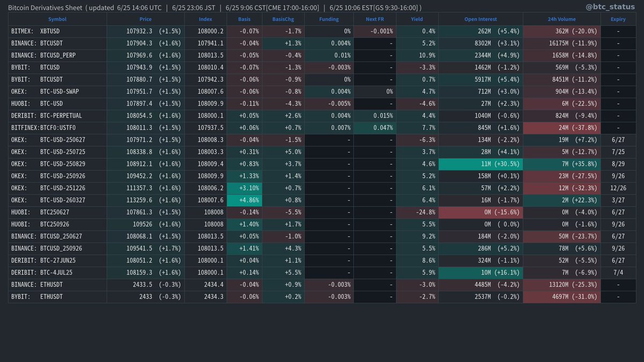Select open interest 8302M (+3.1%)
Viewport: 644px width, 362px height.
click(480, 44)
